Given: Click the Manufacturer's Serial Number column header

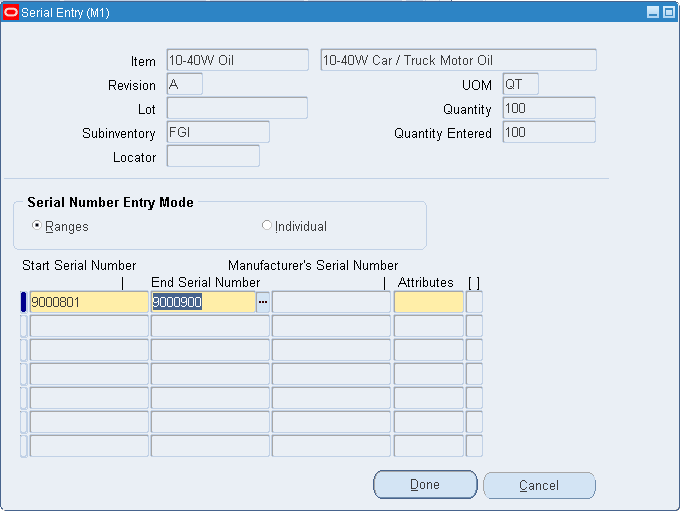Looking at the screenshot, I should [313, 265].
